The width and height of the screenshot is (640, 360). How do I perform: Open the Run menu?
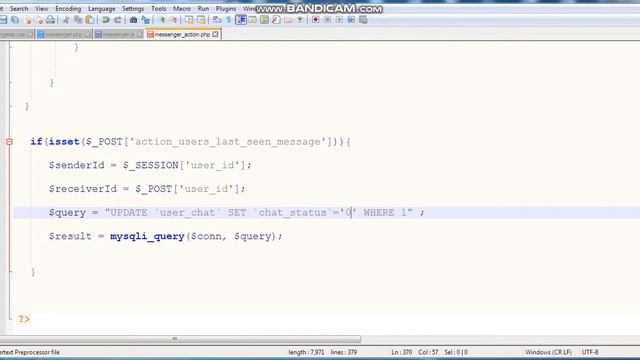pos(203,9)
